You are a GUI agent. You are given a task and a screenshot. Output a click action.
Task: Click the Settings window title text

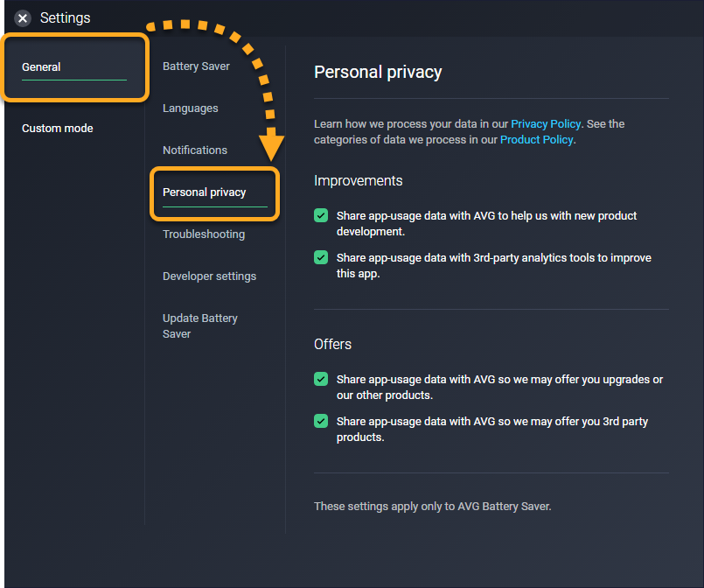tap(66, 18)
